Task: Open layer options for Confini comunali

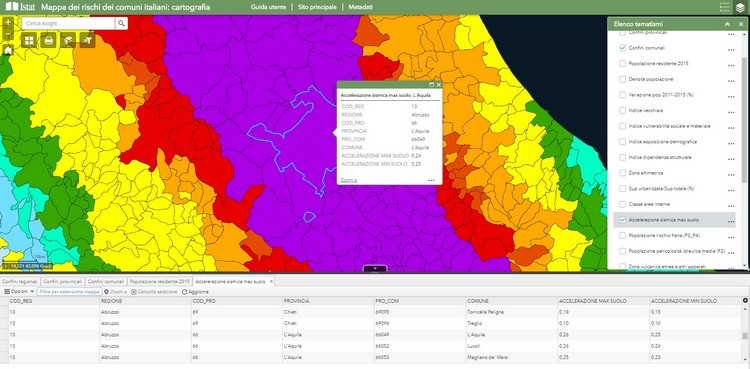Action: click(731, 49)
